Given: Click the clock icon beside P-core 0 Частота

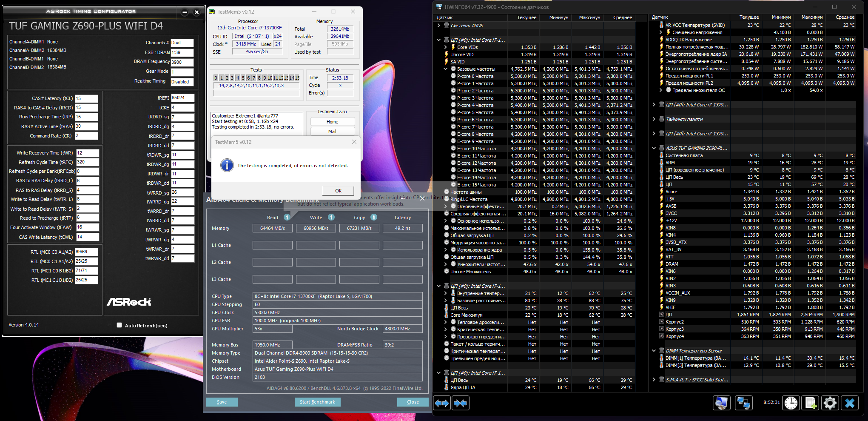Looking at the screenshot, I should [453, 76].
